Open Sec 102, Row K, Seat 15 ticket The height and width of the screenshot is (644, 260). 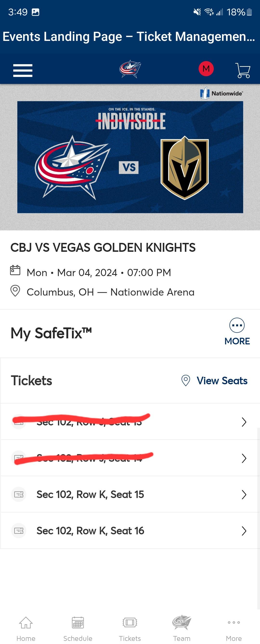90,494
